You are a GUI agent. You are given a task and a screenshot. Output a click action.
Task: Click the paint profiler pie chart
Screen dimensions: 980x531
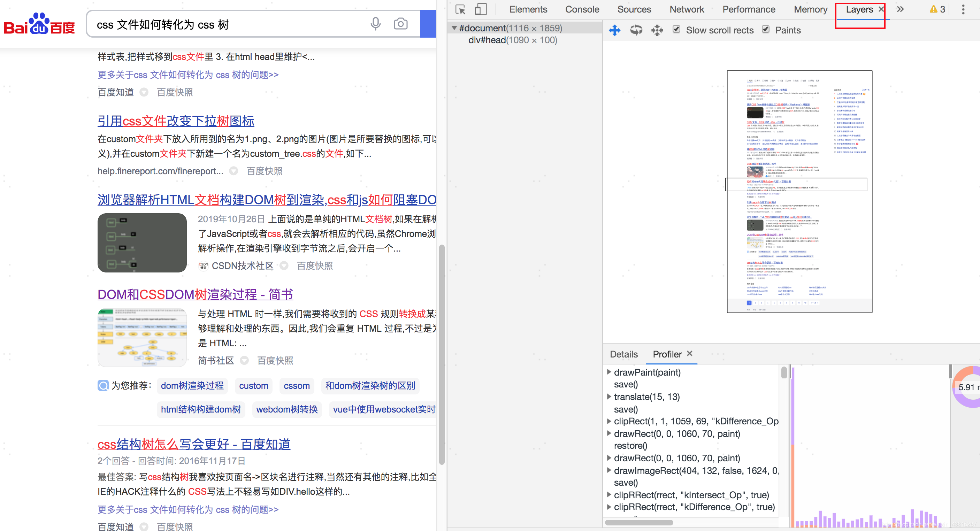coord(966,387)
